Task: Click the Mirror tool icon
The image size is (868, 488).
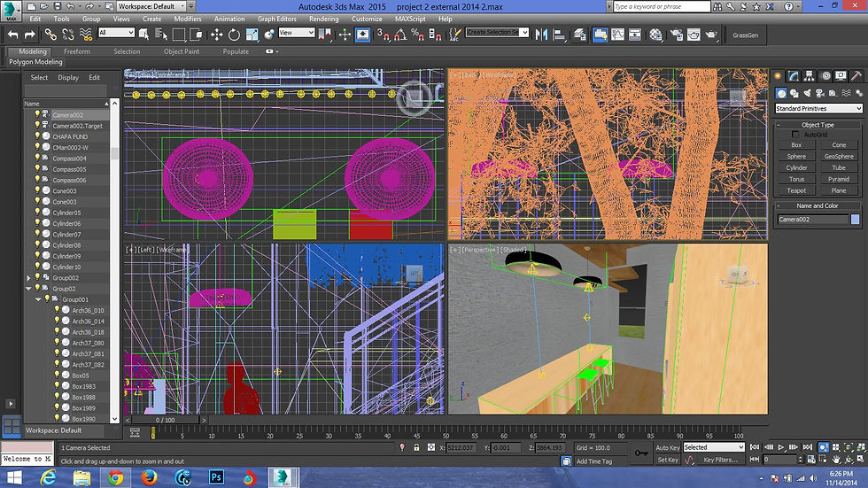Action: point(541,35)
